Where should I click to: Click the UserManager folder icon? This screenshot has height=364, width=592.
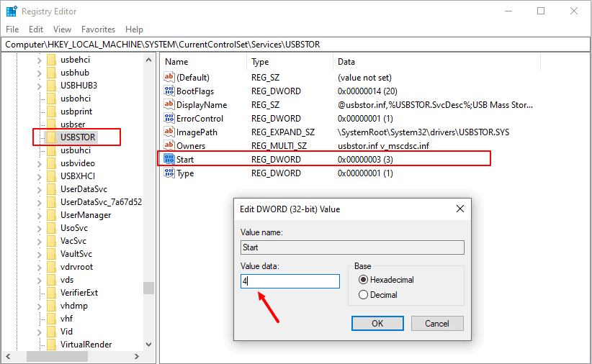[x=51, y=214]
